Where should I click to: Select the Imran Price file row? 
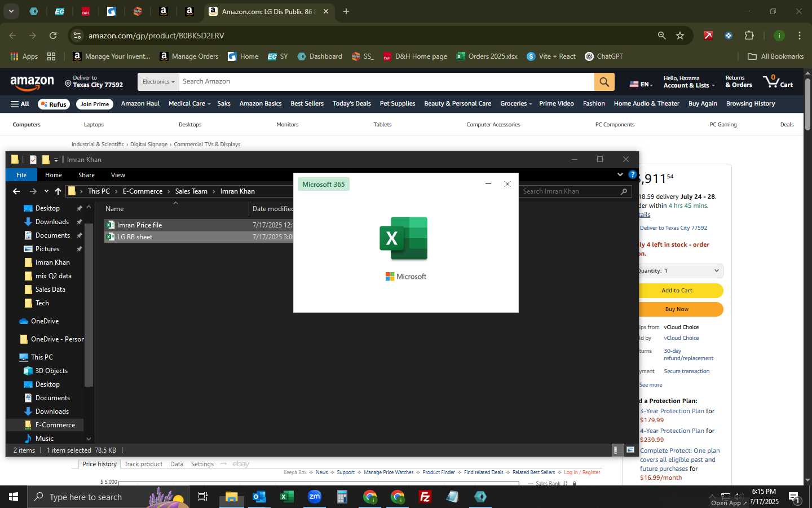tap(198, 225)
